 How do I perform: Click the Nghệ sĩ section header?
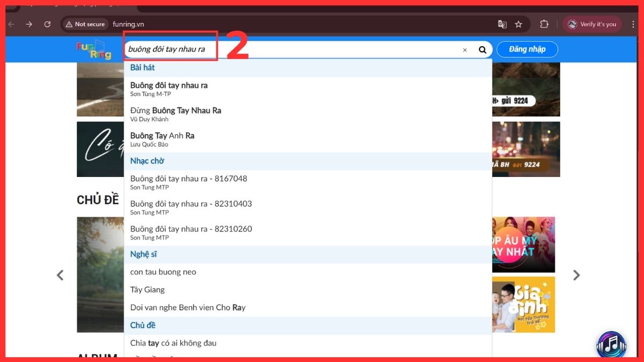click(308, 254)
